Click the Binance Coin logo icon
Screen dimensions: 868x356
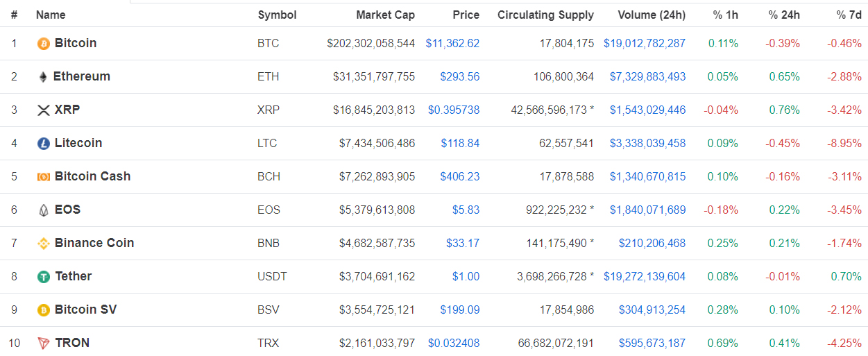44,244
